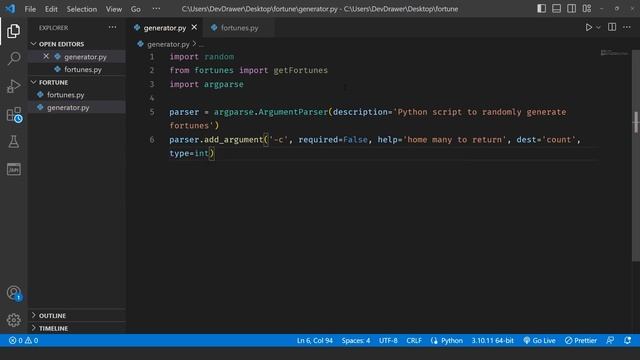Open the Manage gear settings
This screenshot has width=640, height=360.
tap(13, 320)
